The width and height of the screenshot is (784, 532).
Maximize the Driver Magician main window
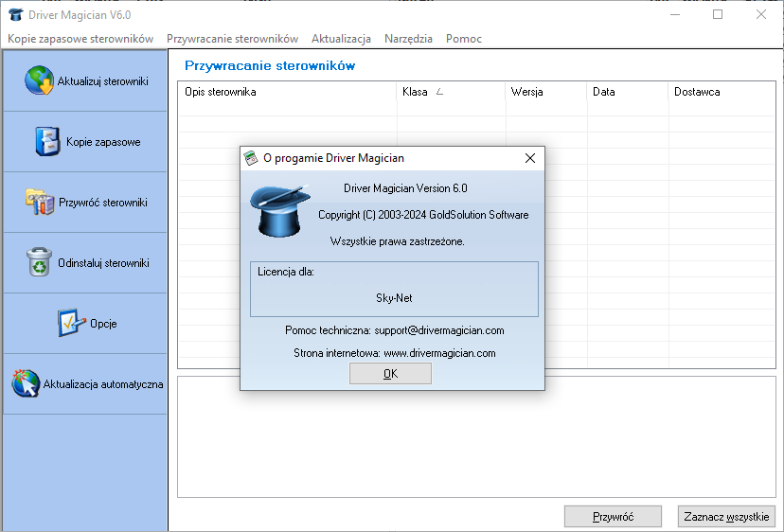click(718, 14)
